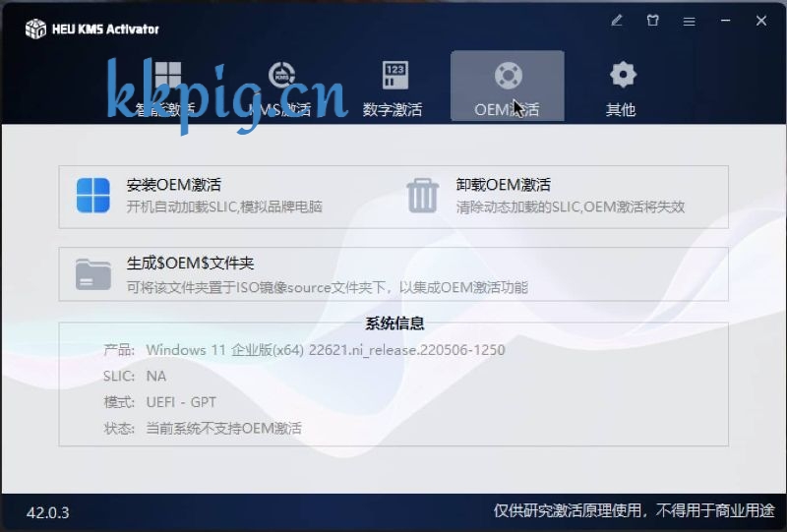Click the HEU KMS Activator cube logo

35,29
